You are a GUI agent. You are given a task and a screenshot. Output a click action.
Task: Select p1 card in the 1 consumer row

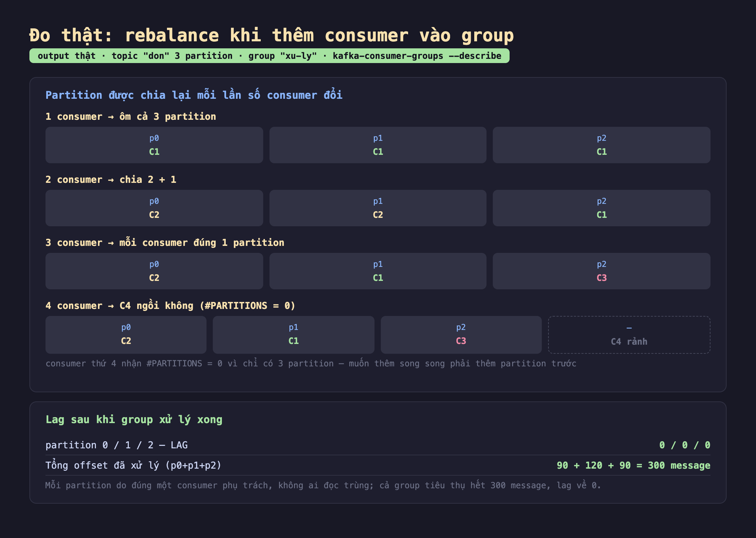coord(378,145)
